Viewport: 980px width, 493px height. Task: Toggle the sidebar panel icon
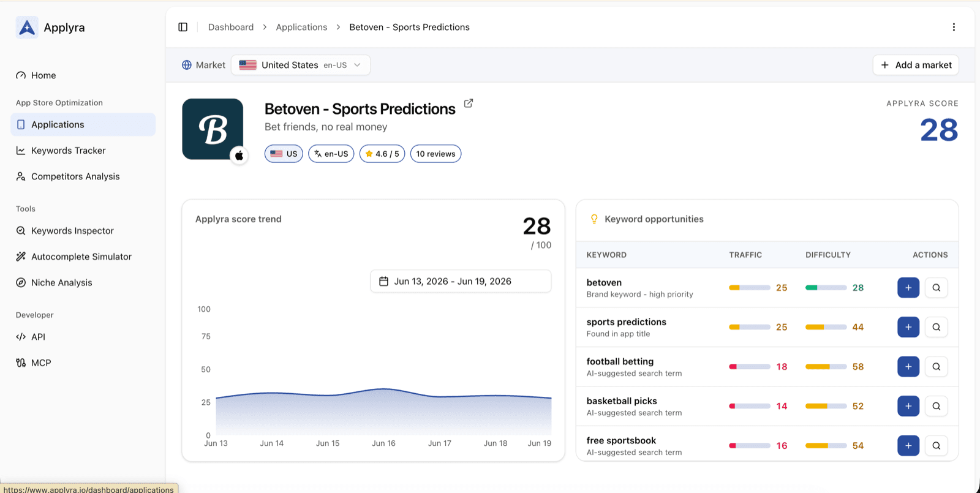(x=183, y=27)
